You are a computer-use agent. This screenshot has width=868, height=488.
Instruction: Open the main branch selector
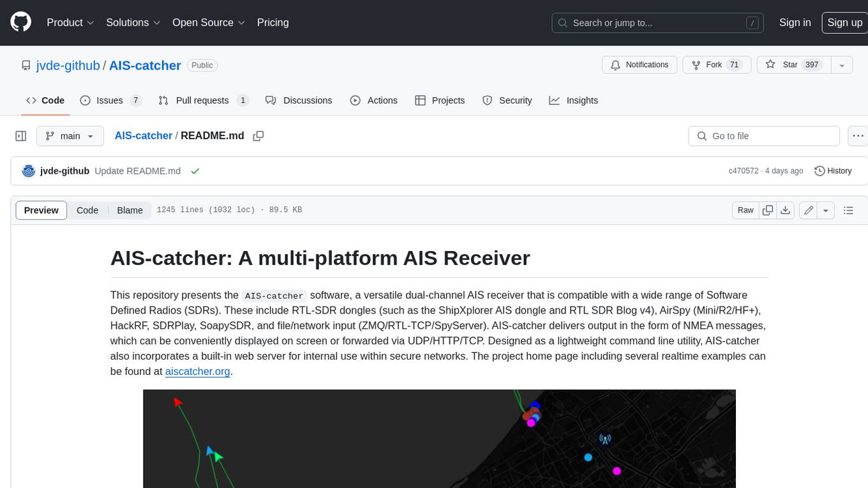(x=70, y=136)
